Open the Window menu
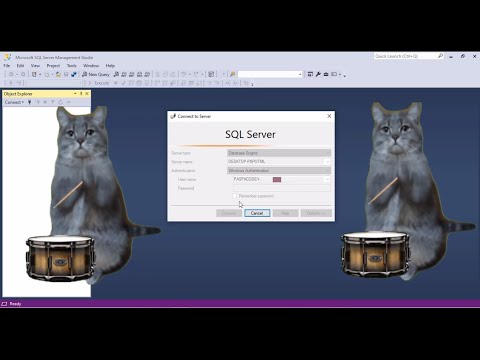The image size is (480, 360). click(91, 66)
